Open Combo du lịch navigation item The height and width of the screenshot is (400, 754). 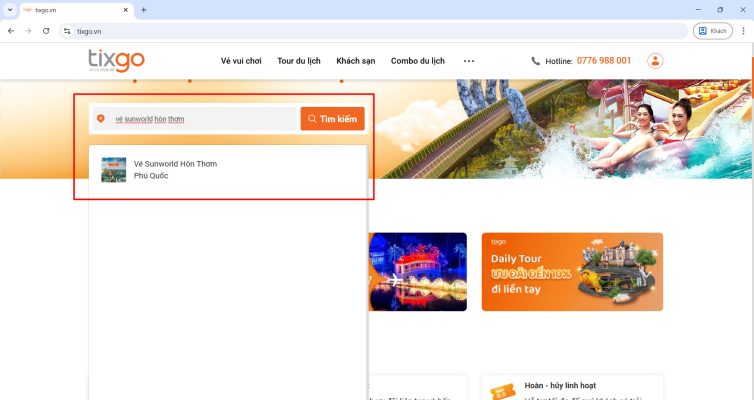tap(418, 61)
